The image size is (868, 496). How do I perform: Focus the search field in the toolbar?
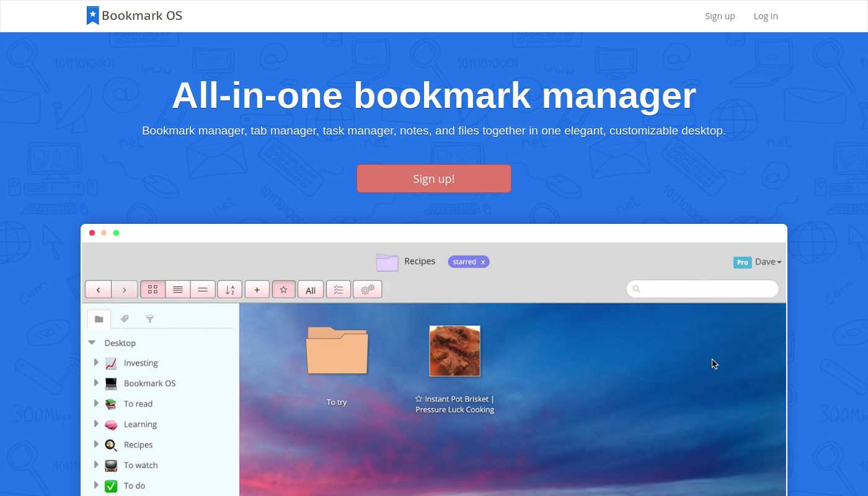tap(702, 289)
